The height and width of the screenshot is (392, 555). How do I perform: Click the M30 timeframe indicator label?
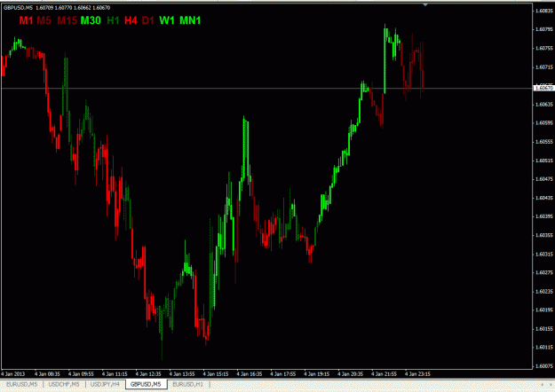coord(91,20)
